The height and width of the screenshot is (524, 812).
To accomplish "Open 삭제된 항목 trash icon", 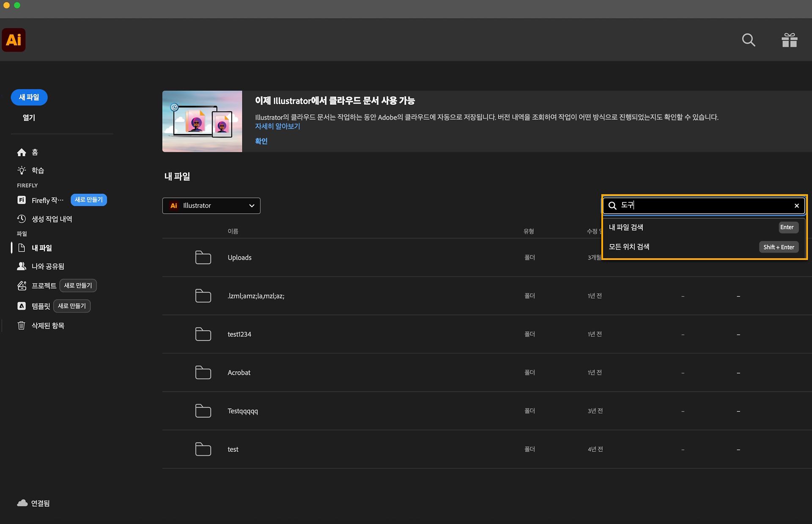I will coord(22,325).
